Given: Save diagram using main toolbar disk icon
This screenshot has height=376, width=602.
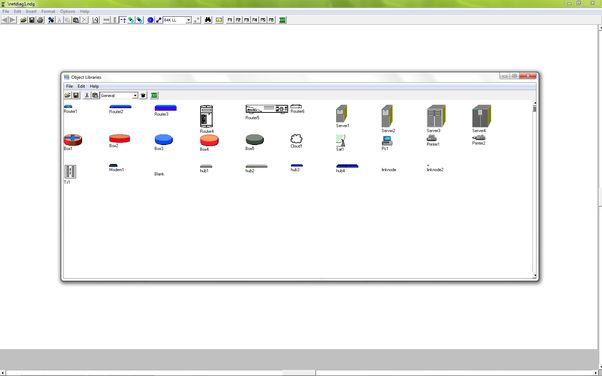Looking at the screenshot, I should click(32, 20).
